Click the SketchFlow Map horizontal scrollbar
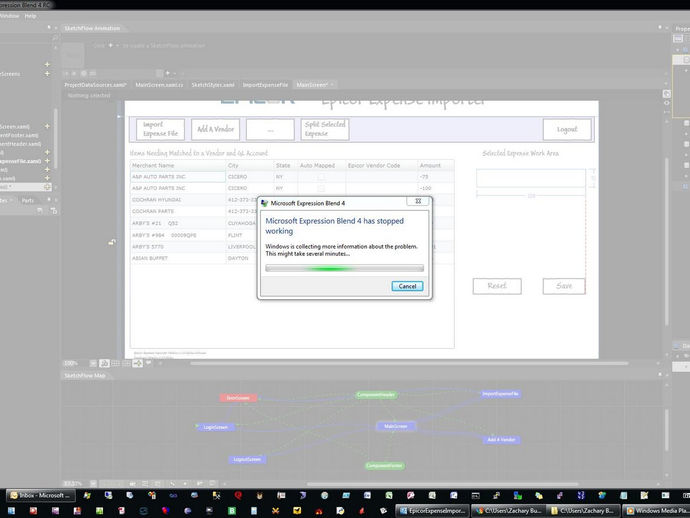This screenshot has width=690, height=518. [x=442, y=484]
